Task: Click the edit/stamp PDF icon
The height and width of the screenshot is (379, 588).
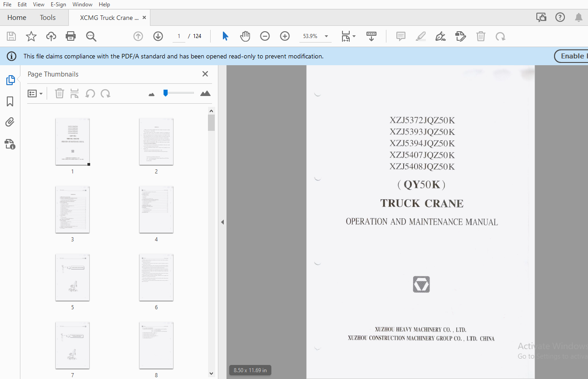Action: (x=461, y=36)
